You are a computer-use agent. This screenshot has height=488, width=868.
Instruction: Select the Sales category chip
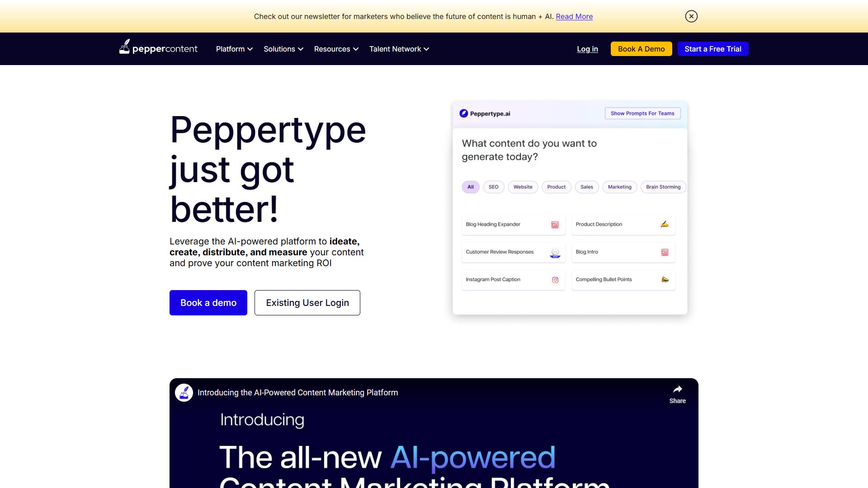point(587,187)
